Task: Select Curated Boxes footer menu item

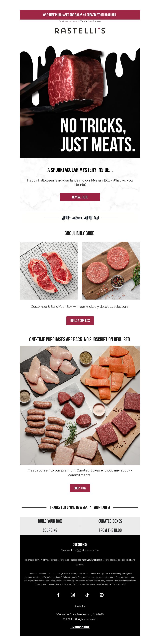Action: (110, 521)
